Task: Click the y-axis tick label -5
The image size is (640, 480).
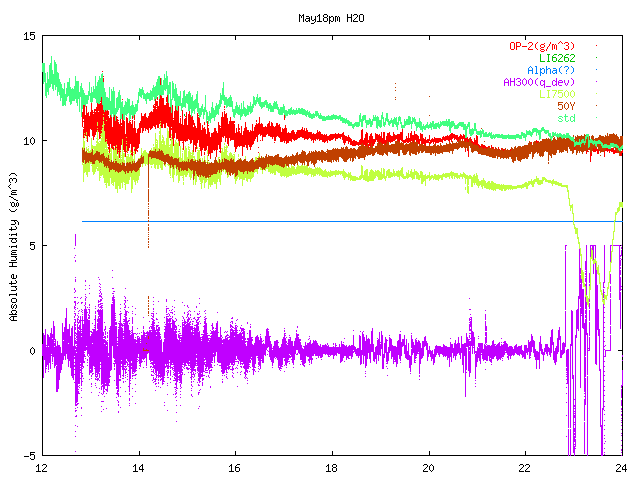Action: [29, 456]
